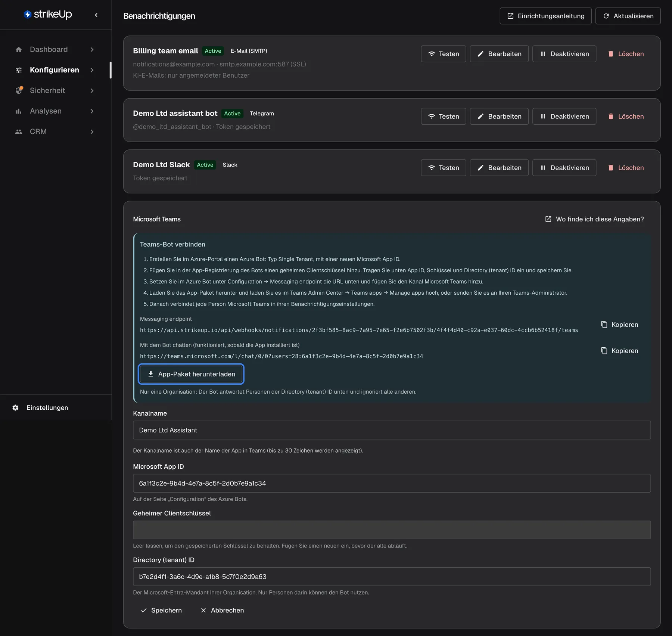Open the Einrichtungsanleitung guide

[545, 16]
